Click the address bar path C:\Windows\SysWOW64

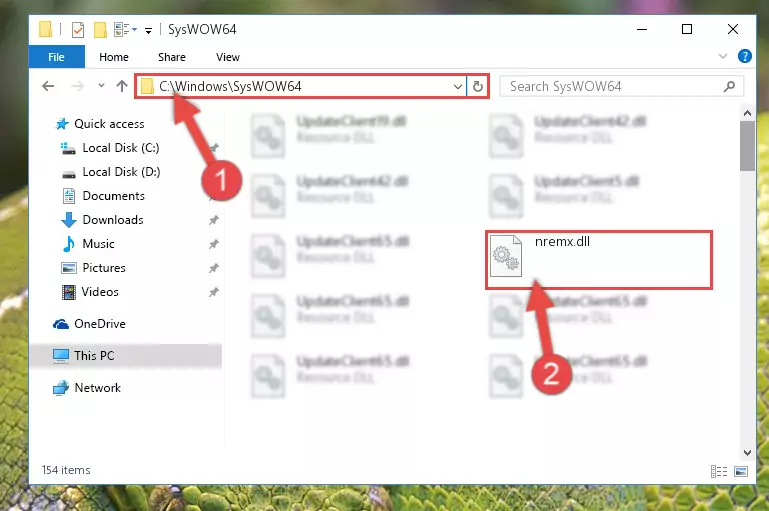[x=230, y=86]
